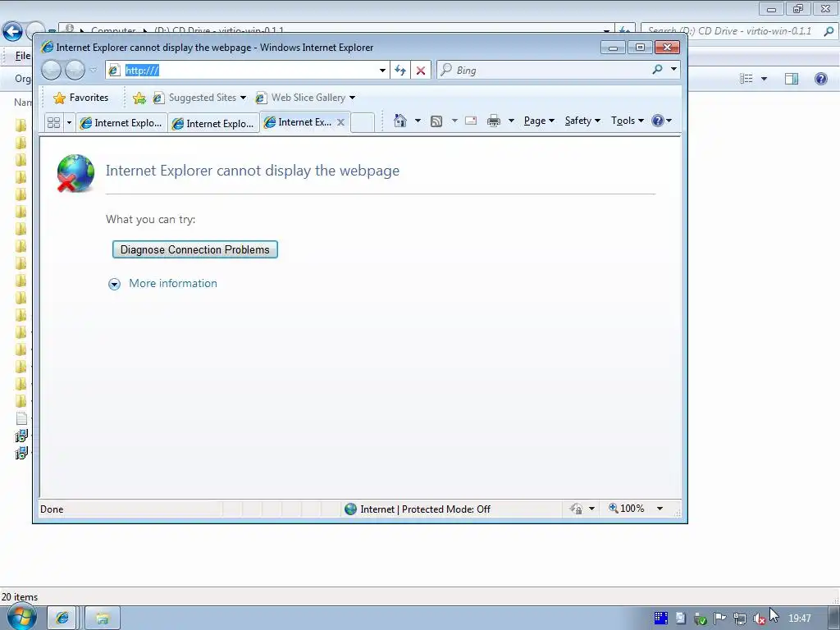The height and width of the screenshot is (630, 840).
Task: Open the Print dropdown arrow
Action: click(511, 121)
